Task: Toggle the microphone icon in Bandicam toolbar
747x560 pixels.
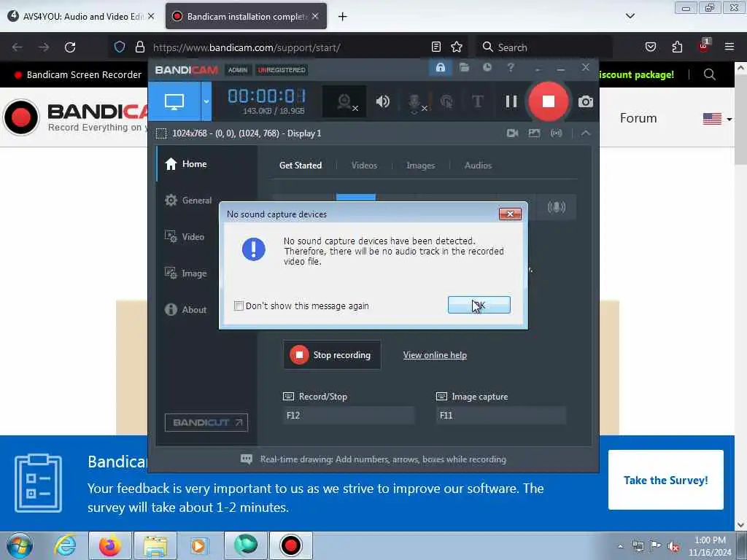Action: [x=415, y=102]
